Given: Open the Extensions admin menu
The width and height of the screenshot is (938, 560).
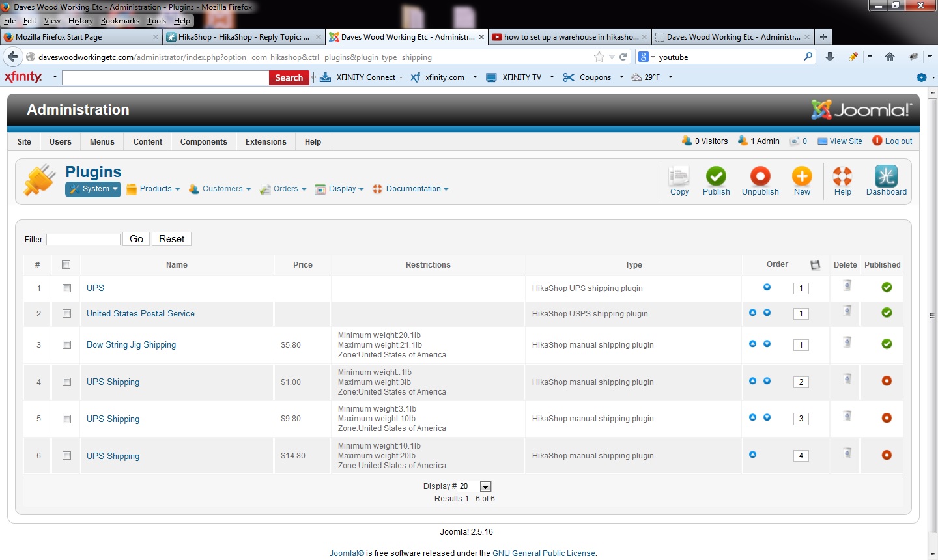Looking at the screenshot, I should click(x=266, y=142).
